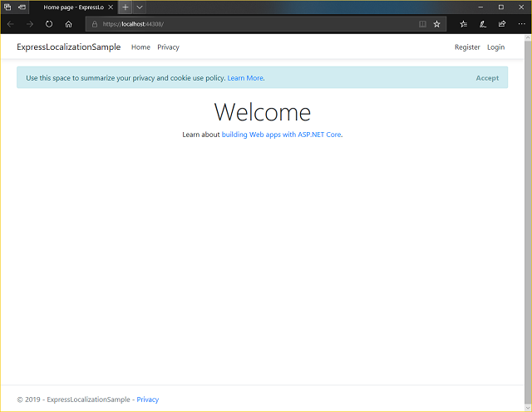Open the Learn More policy link
The image size is (532, 412).
click(x=245, y=78)
